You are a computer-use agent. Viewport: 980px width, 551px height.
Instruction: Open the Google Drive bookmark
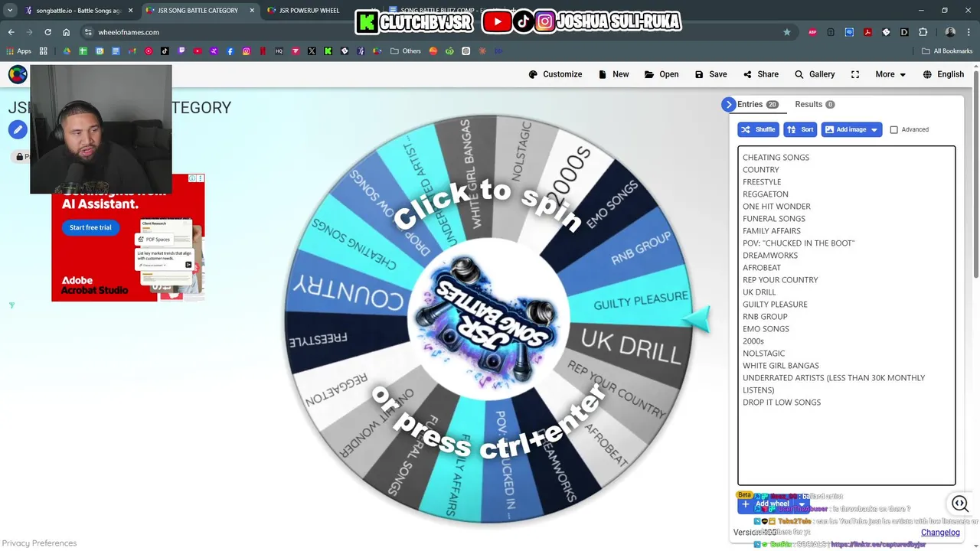click(x=67, y=51)
